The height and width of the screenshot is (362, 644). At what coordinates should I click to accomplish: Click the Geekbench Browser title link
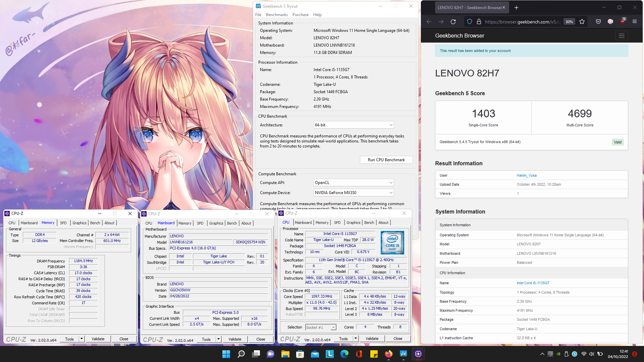coord(460,36)
